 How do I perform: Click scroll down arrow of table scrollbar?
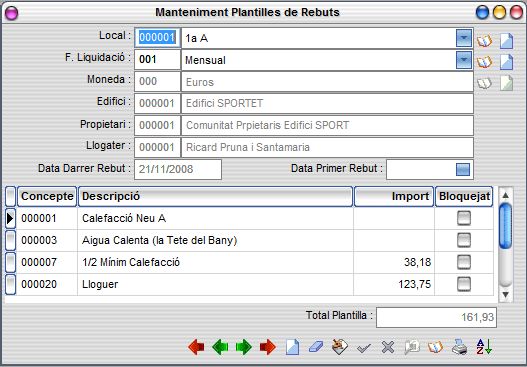click(x=505, y=295)
